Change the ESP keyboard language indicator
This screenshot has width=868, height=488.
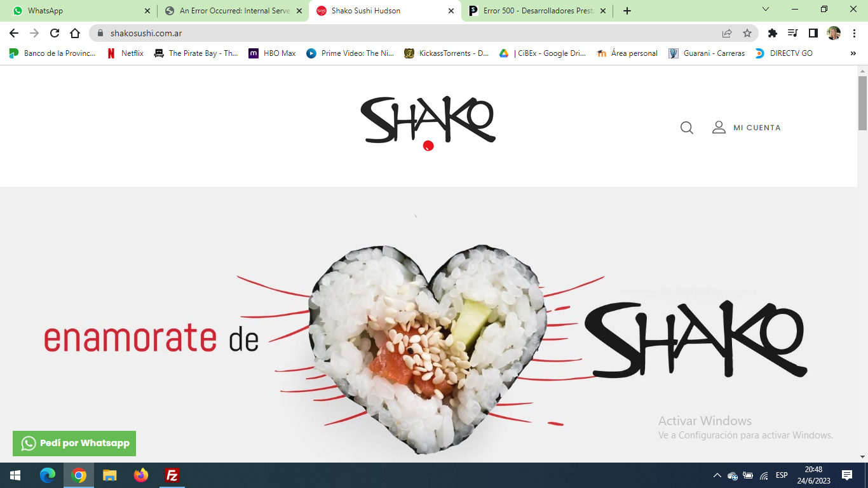click(782, 475)
